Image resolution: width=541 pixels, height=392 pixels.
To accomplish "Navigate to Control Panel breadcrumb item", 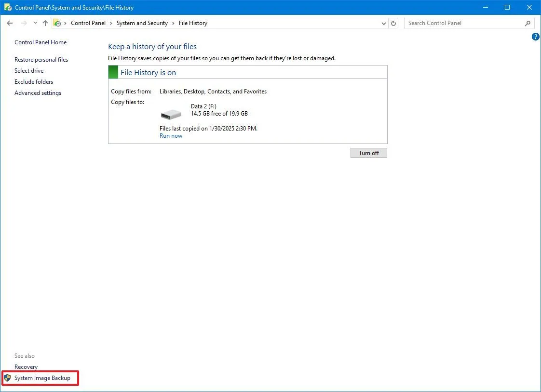I will tap(88, 23).
